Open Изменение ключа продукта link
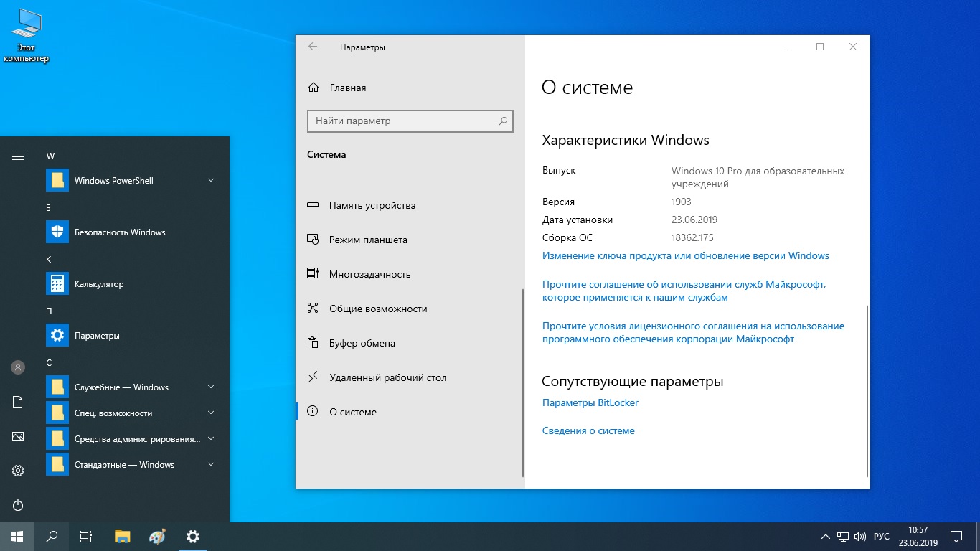 pyautogui.click(x=685, y=255)
